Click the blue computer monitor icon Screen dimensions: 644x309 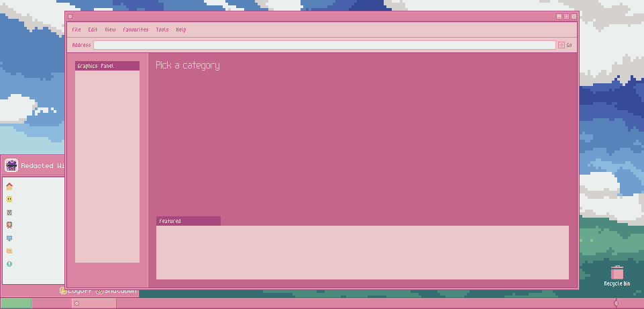tap(9, 238)
